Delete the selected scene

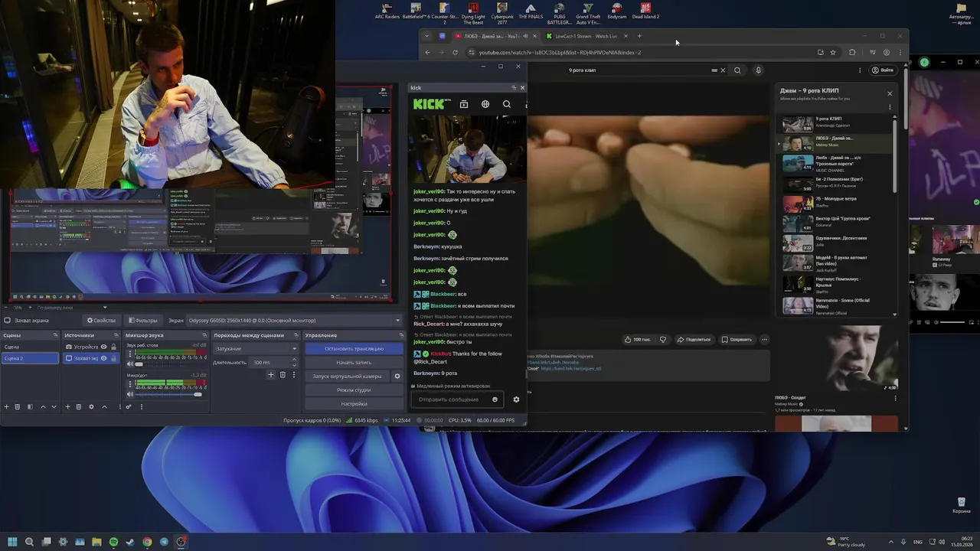pos(18,407)
